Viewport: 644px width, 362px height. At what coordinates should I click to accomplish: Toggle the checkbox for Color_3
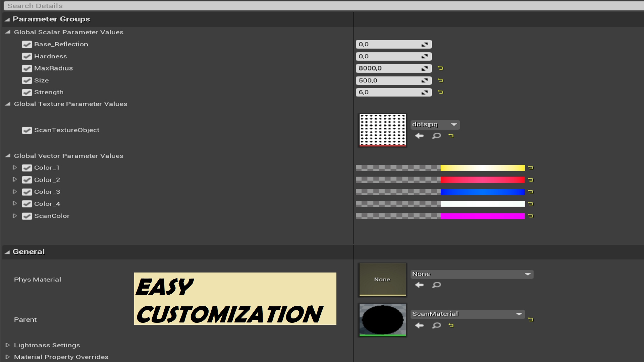pos(27,191)
